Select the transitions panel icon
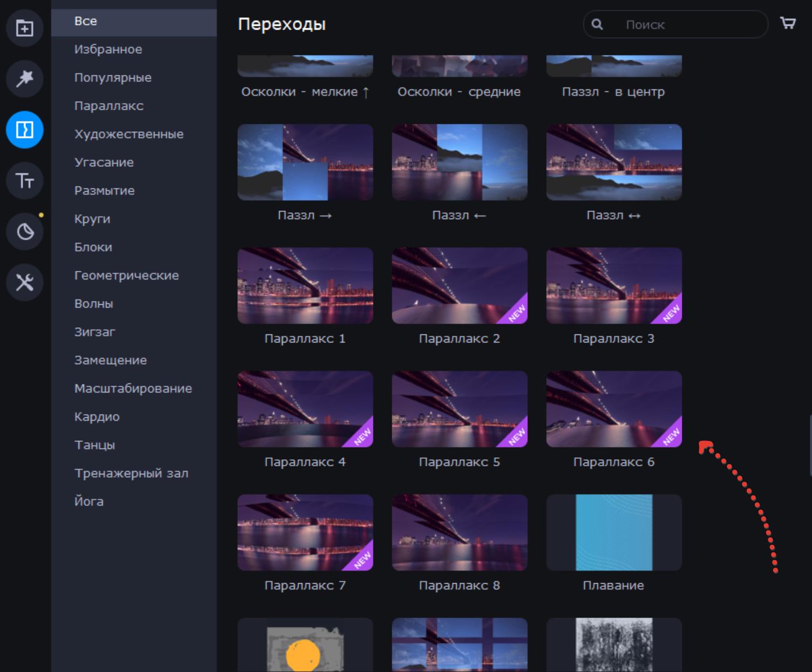 pos(25,130)
